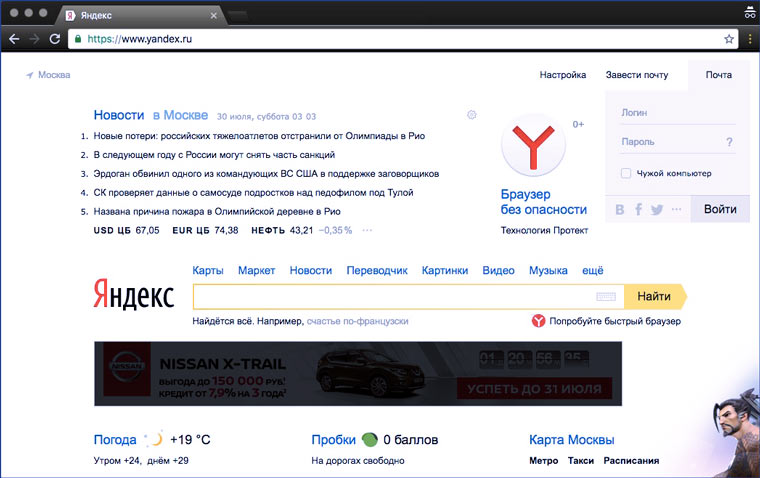Click Завести почту link
Viewport: 760px width, 478px height.
tap(637, 75)
